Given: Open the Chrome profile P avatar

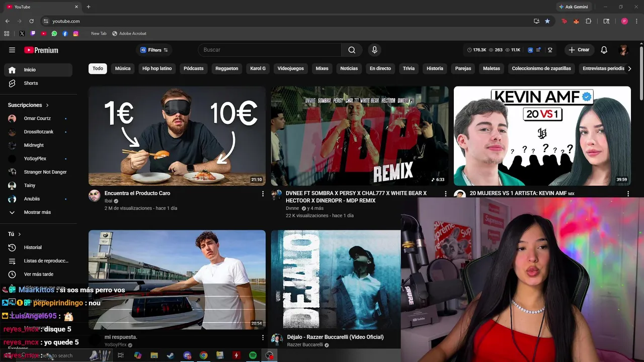Looking at the screenshot, I should (624, 21).
